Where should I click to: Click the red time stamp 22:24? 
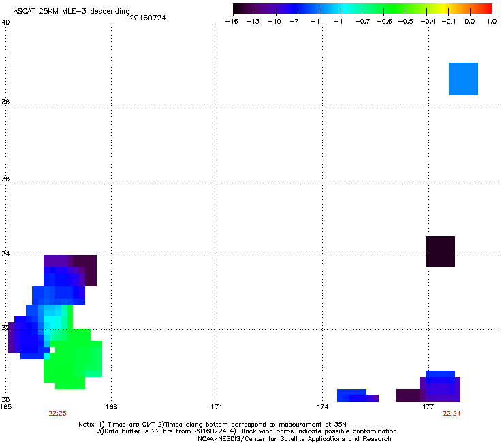tap(452, 414)
